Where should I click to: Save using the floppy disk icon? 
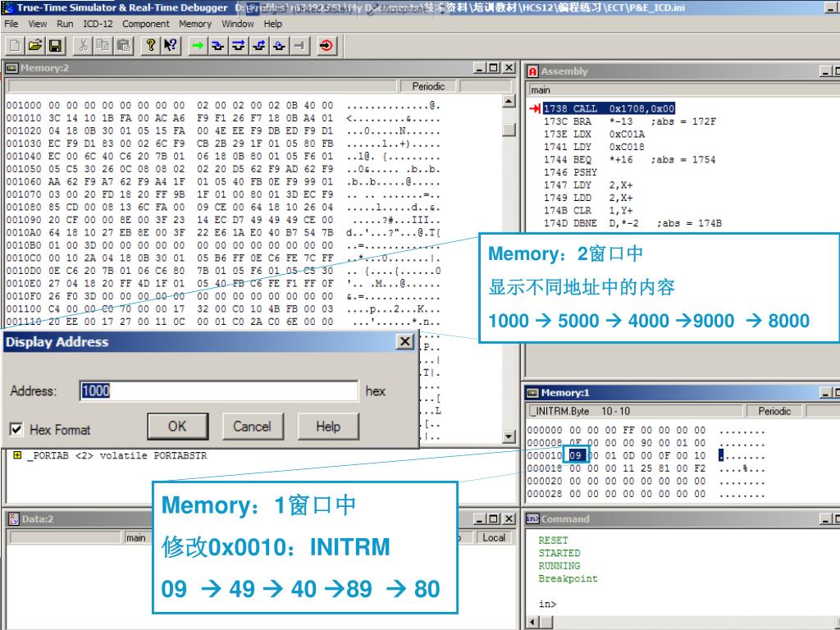[55, 46]
